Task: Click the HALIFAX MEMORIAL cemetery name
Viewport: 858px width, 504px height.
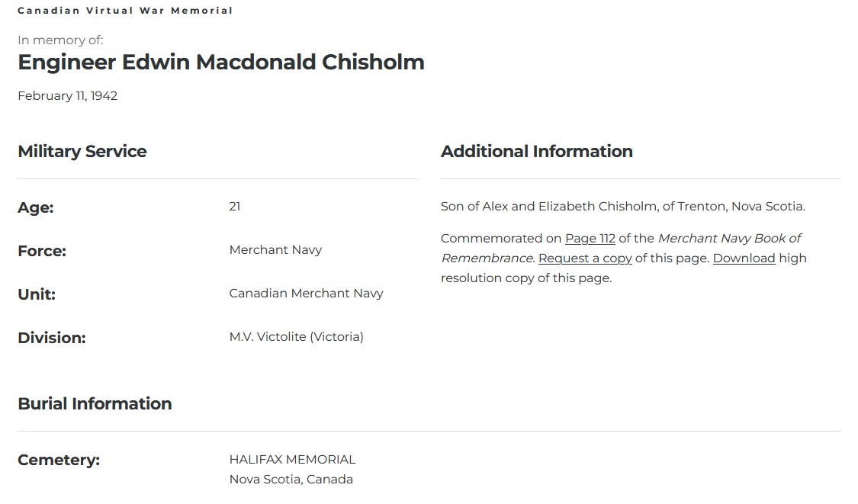Action: click(292, 460)
